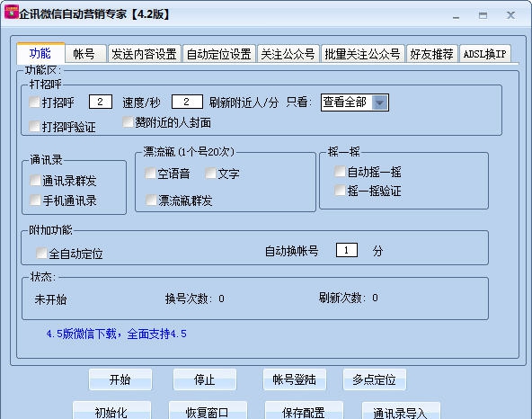The width and height of the screenshot is (532, 419).
Task: Click the app icon in title bar
Action: pyautogui.click(x=11, y=12)
